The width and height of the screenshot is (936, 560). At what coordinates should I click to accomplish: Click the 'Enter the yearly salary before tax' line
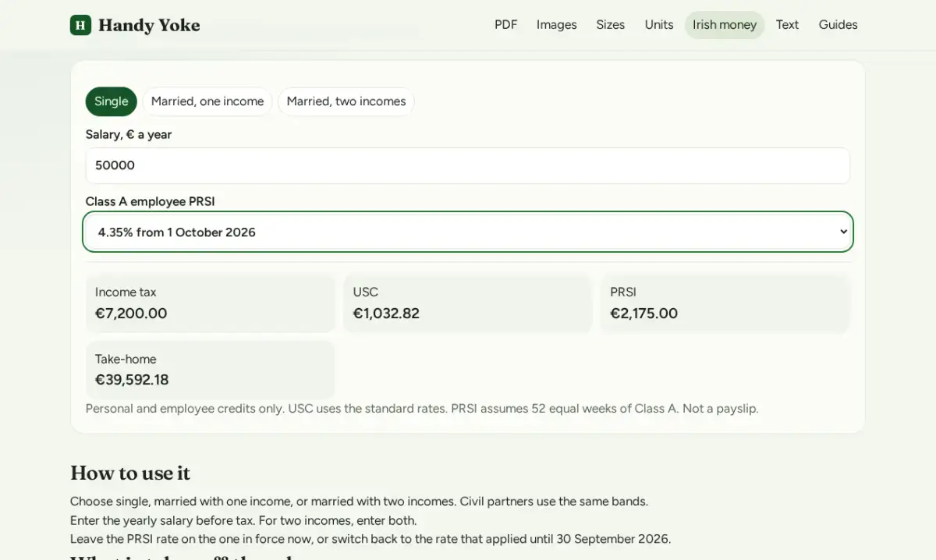[x=243, y=520]
